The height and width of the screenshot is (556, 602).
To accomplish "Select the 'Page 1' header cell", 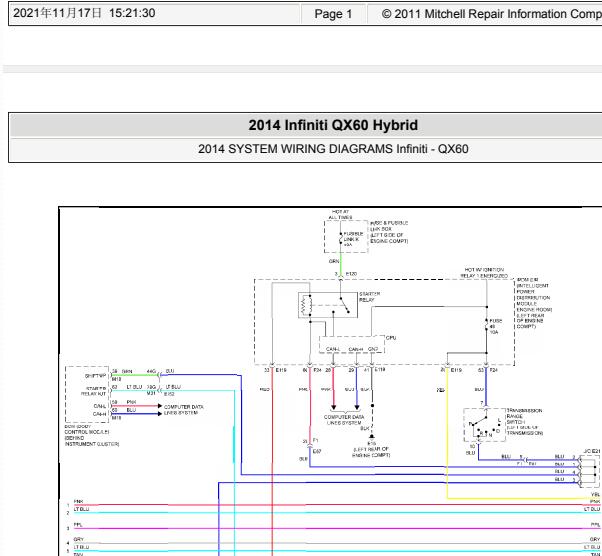I will tap(333, 14).
